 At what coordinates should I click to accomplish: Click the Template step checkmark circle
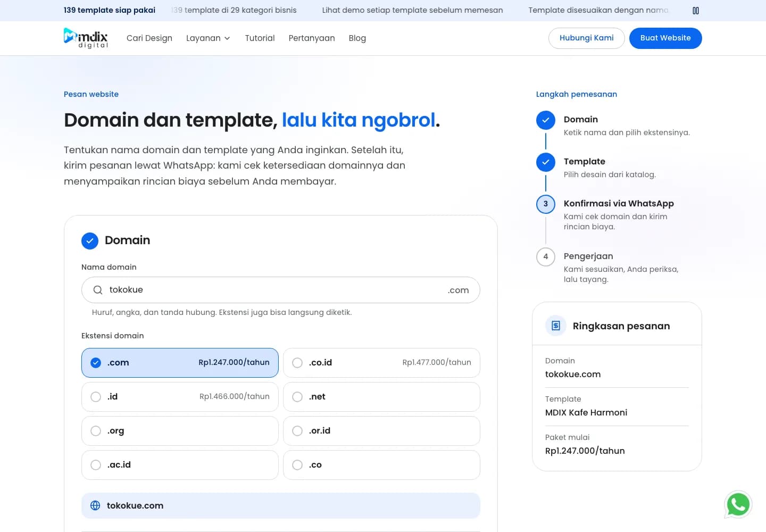click(x=546, y=162)
